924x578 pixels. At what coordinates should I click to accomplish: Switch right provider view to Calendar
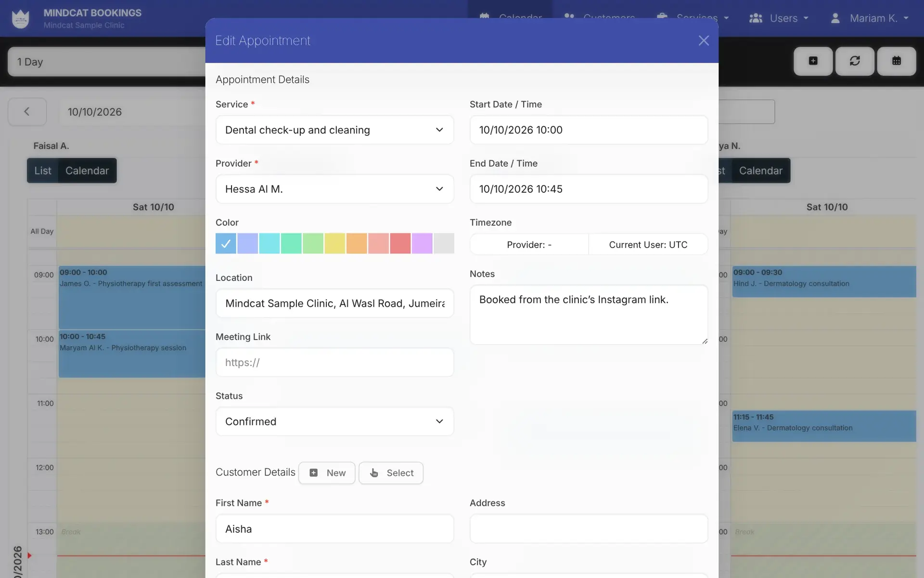tap(761, 171)
